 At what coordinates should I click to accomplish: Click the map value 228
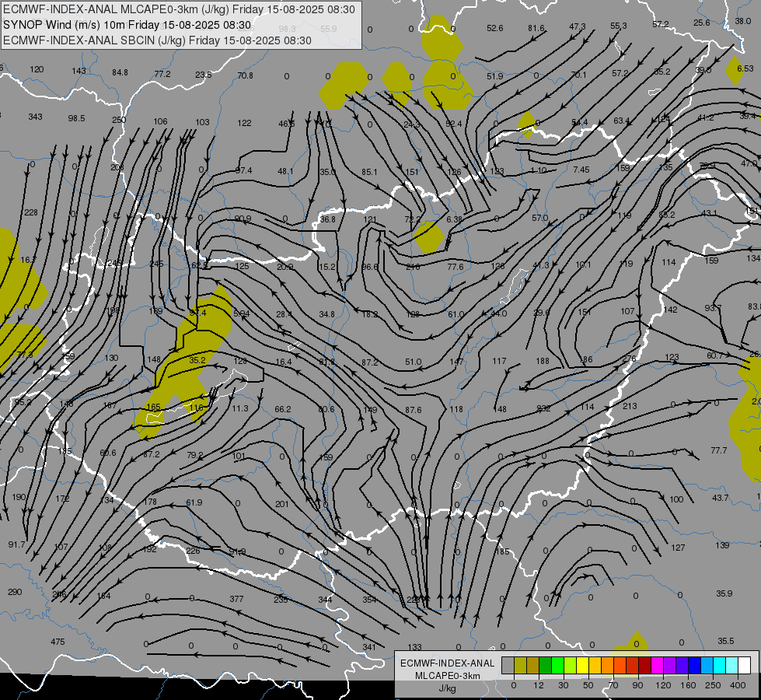pos(30,212)
